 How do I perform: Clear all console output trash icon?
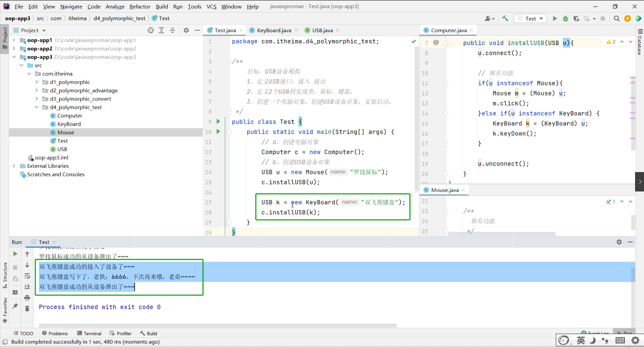click(x=27, y=309)
